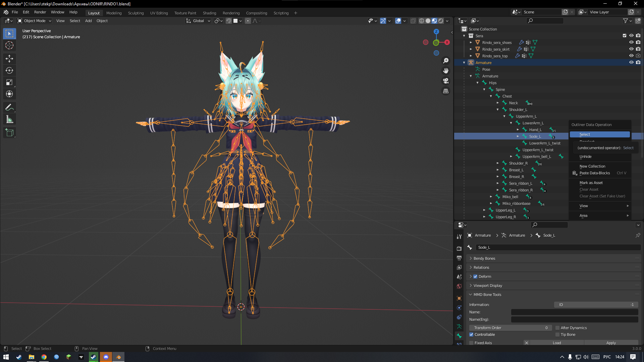Switch to orthographic grid view icon
The image size is (644, 362).
point(446,91)
